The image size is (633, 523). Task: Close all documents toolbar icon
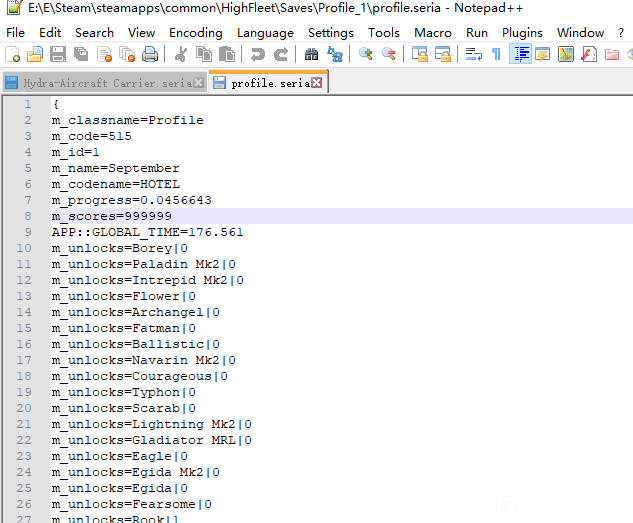click(x=127, y=54)
